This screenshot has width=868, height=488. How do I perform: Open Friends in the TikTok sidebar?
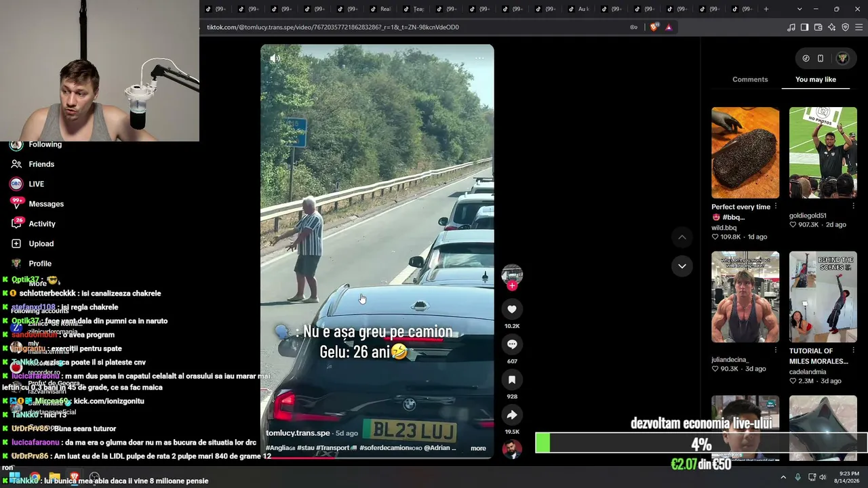coord(41,164)
